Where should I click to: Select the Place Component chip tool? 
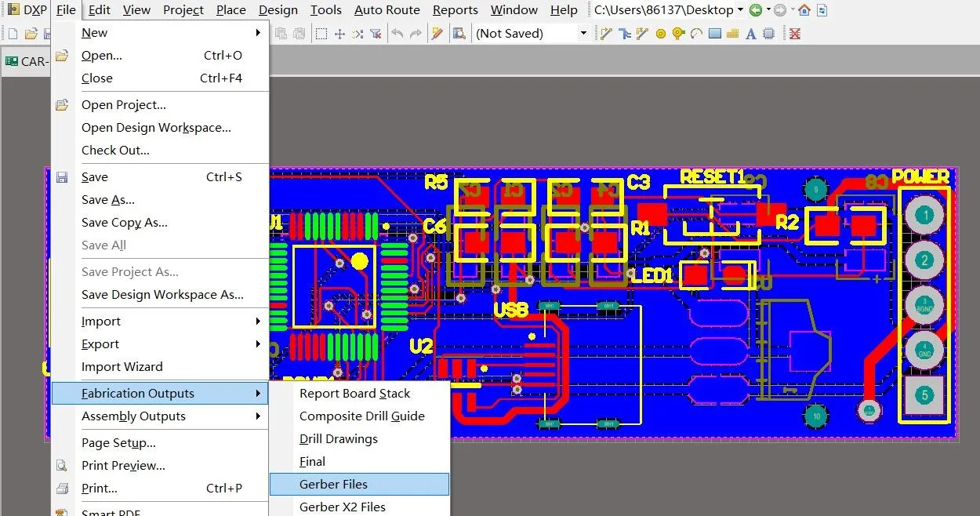point(768,34)
